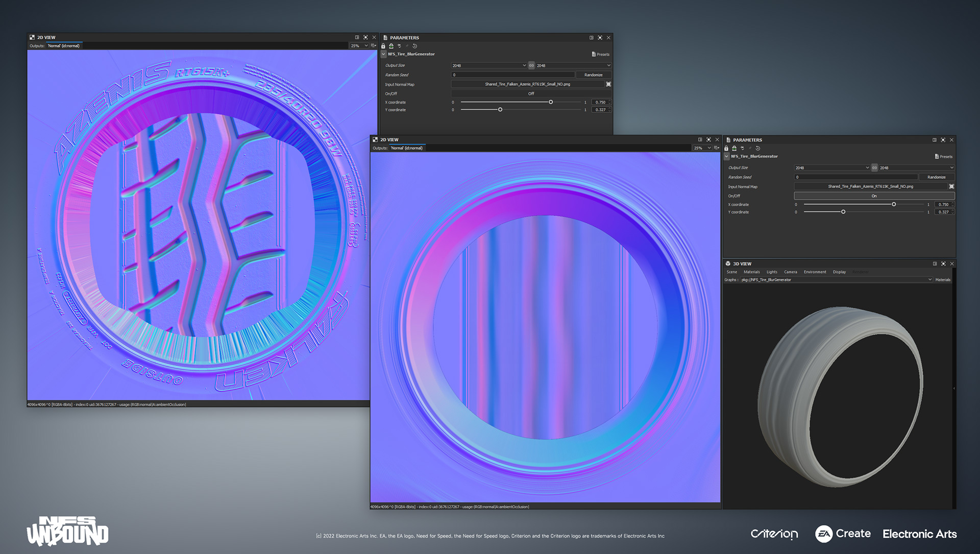Open first Output Size 2048 dropdown, right panel
Screen dimensions: 980x554
click(x=832, y=167)
